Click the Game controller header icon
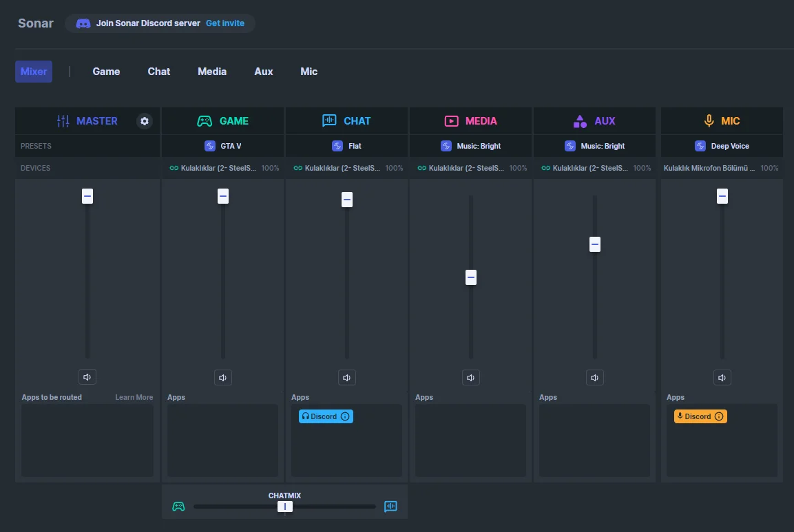Image resolution: width=794 pixels, height=532 pixels. point(205,121)
